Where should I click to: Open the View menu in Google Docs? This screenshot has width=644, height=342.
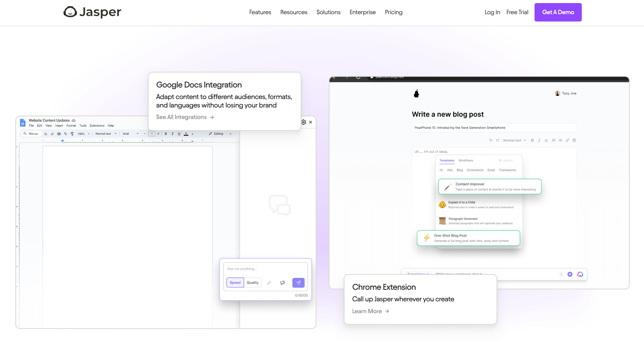pyautogui.click(x=49, y=126)
